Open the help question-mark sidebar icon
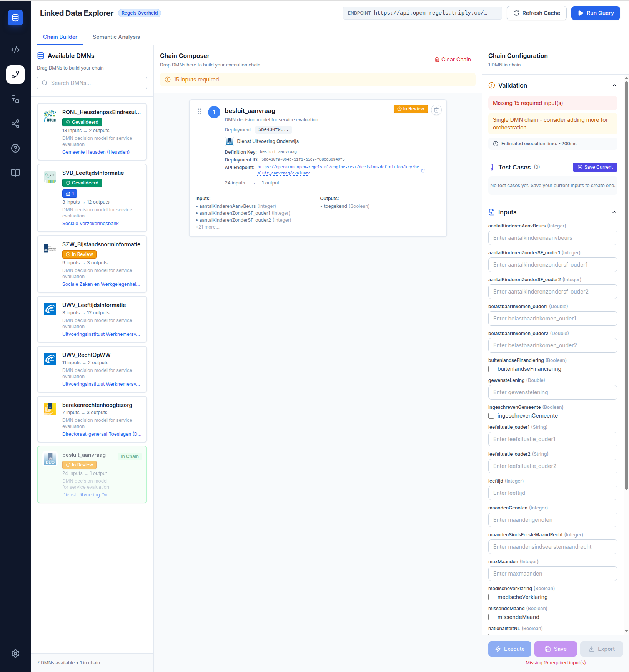 click(15, 148)
